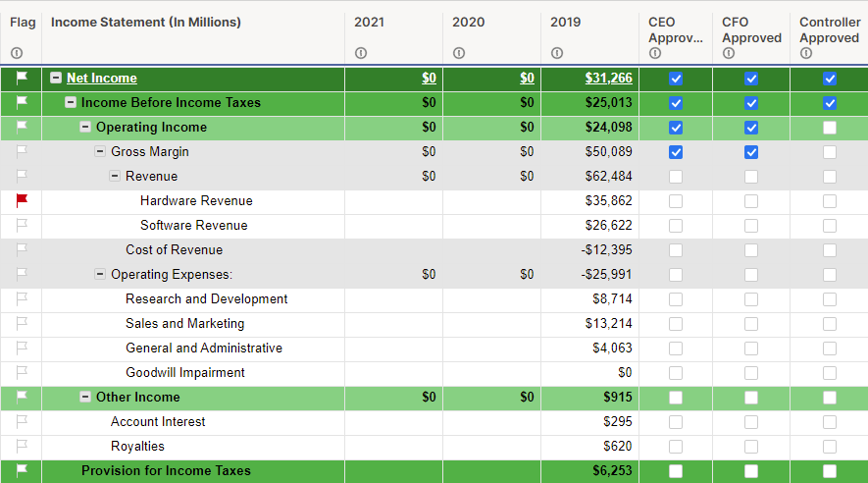The height and width of the screenshot is (483, 868).
Task: Toggle flag on Income Before Income Taxes row
Action: (x=22, y=102)
